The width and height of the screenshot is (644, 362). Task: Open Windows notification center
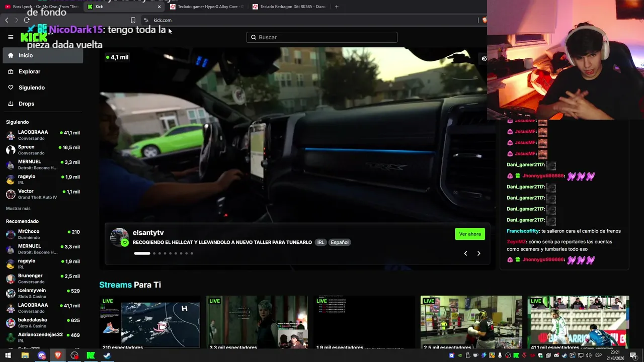[633, 355]
